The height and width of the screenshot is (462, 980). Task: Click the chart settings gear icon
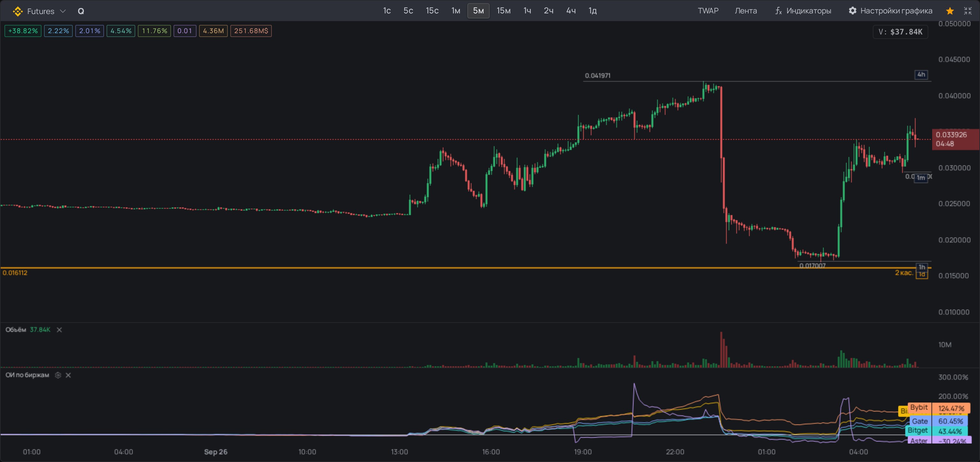point(852,11)
